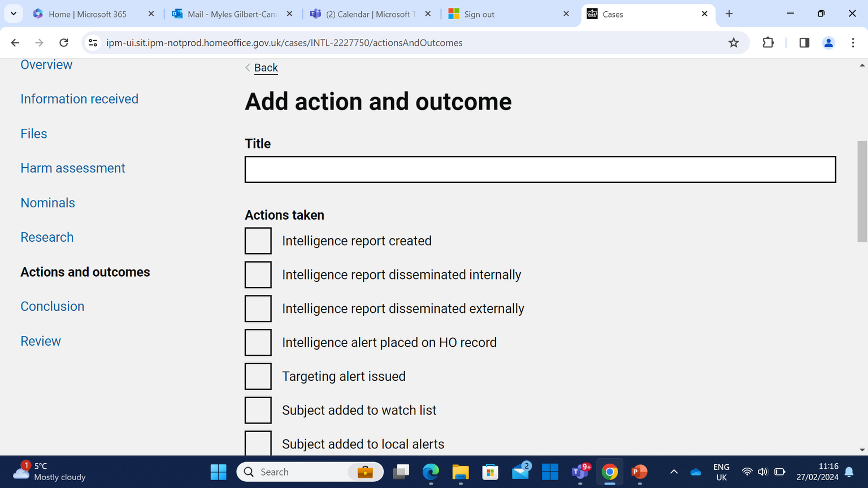Open OneDrive tray icon
The image size is (868, 488).
696,472
